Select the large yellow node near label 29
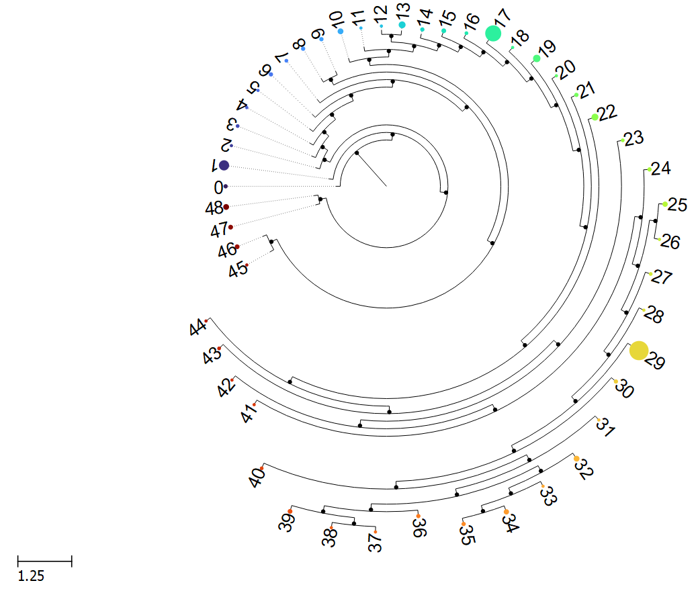The image size is (700, 589). pyautogui.click(x=639, y=350)
